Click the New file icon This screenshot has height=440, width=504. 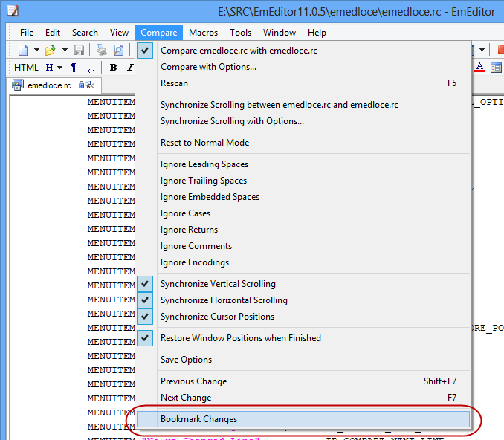(23, 50)
